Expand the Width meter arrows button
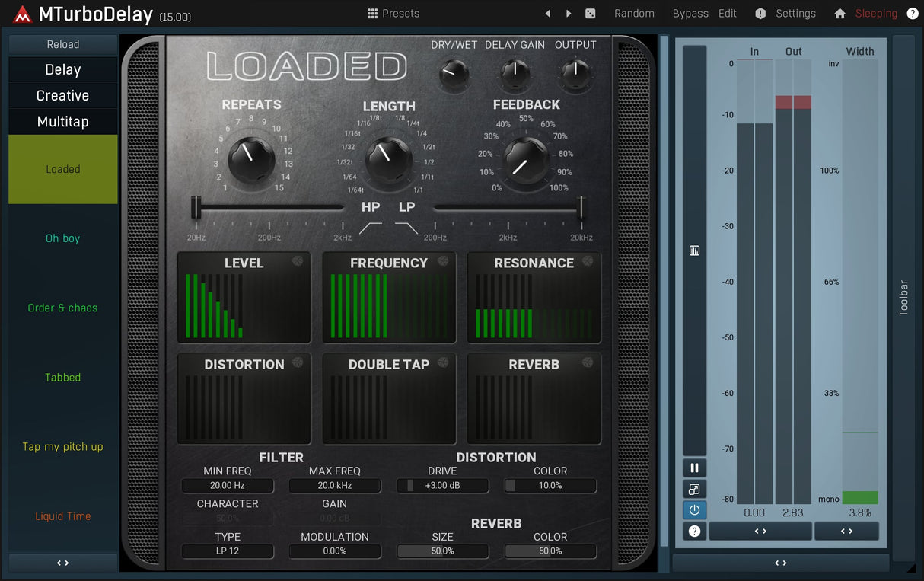Image resolution: width=924 pixels, height=581 pixels. click(x=846, y=531)
